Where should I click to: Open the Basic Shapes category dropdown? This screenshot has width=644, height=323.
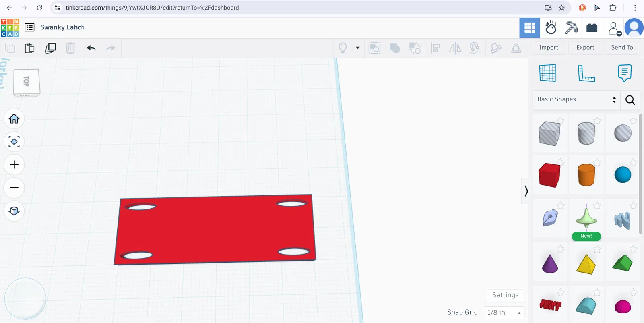click(576, 99)
